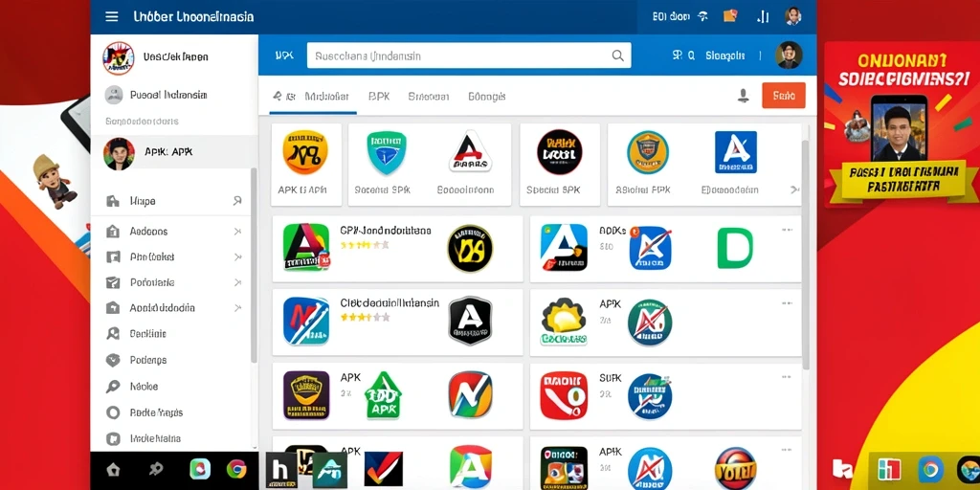Click the red and green squares icon, bottom right
Image resolution: width=980 pixels, height=490 pixels.
[x=889, y=469]
